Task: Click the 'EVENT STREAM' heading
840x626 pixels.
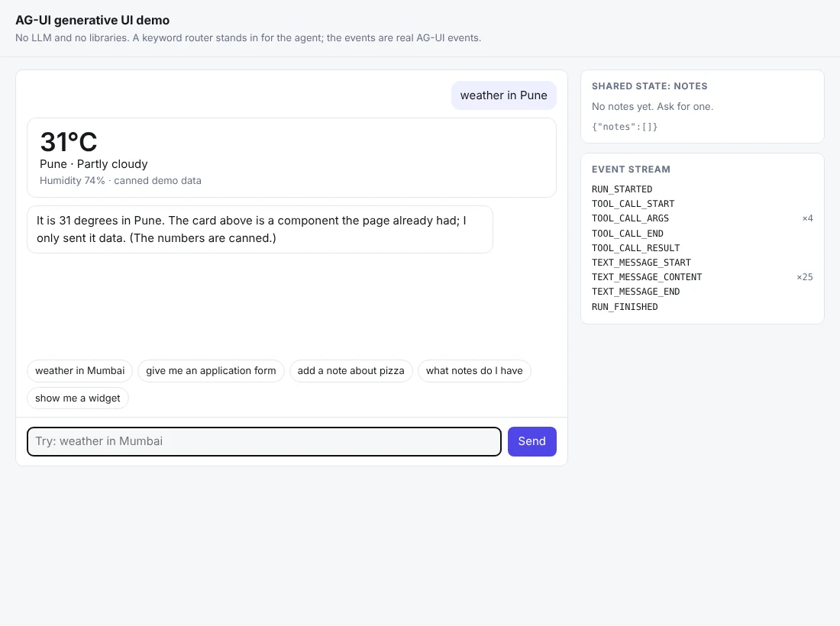Action: 631,169
